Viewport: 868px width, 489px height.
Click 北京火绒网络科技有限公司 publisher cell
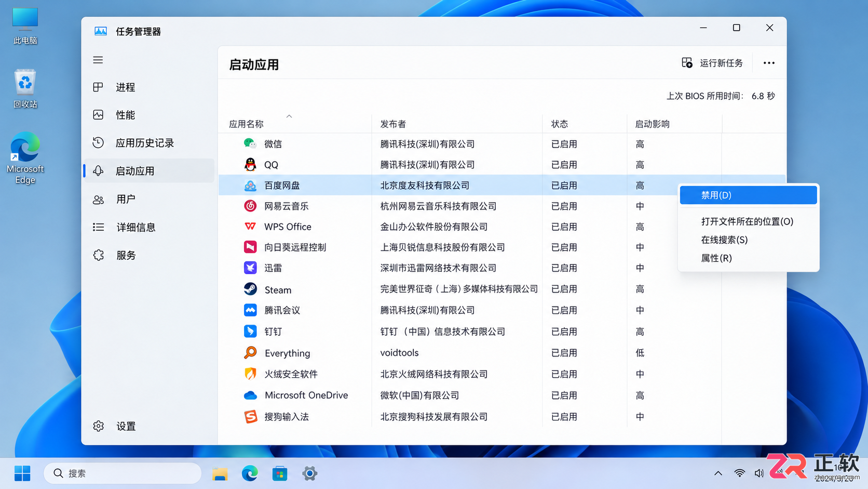(434, 374)
